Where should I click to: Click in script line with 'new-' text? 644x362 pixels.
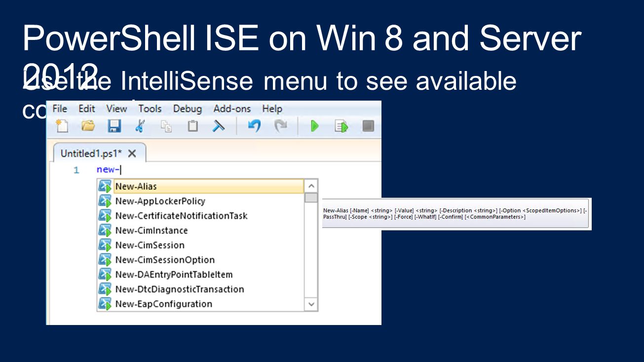[x=109, y=170]
